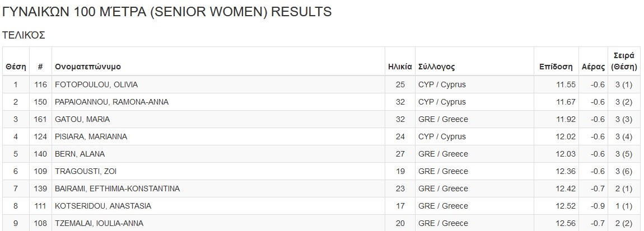Click the Ηλικία column header
644x231 pixels.
[400, 67]
